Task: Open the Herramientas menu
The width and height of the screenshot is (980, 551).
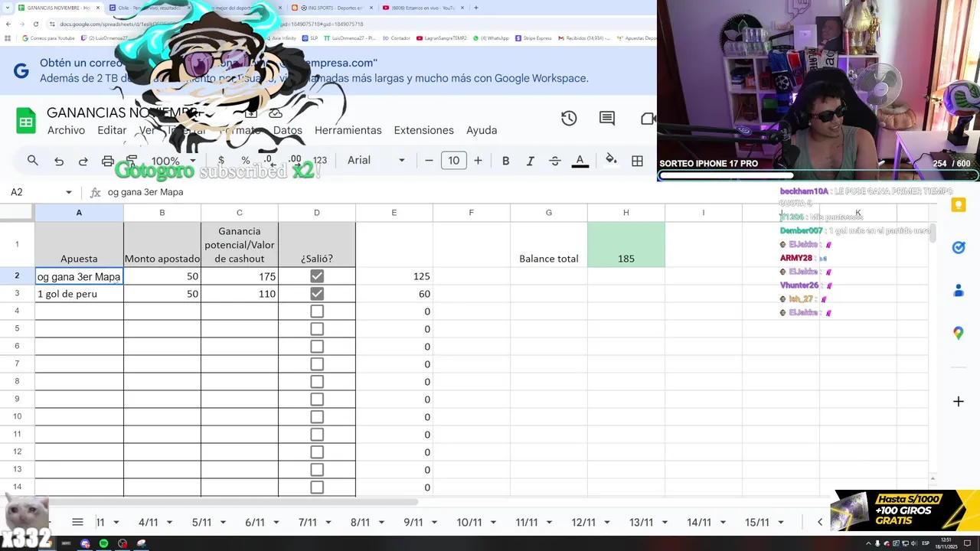Action: [348, 130]
